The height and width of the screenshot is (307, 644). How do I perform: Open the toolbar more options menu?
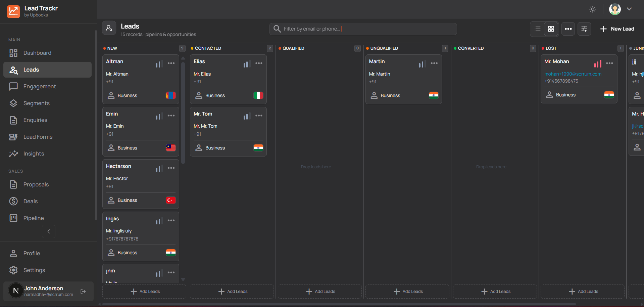coord(568,29)
